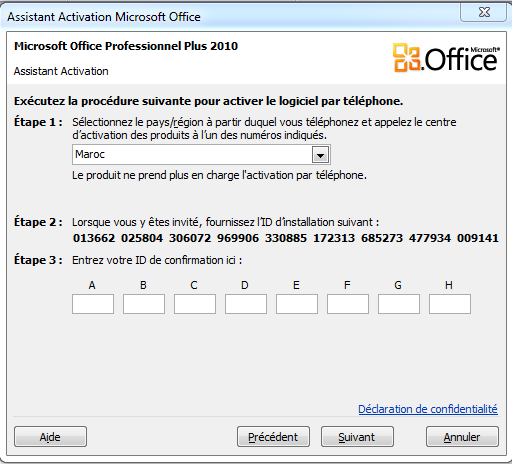Select the Maroc country combo box
This screenshot has height=464, width=512.
click(x=201, y=155)
